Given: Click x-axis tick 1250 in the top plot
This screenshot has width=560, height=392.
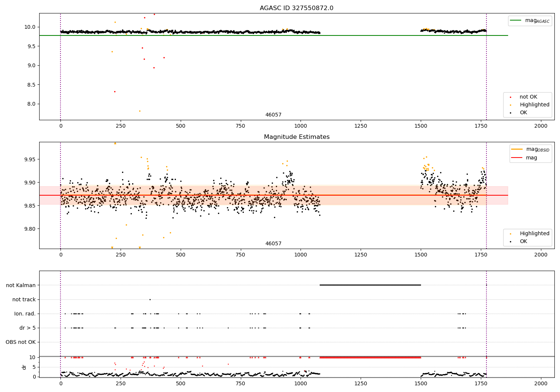Looking at the screenshot, I should (x=361, y=126).
